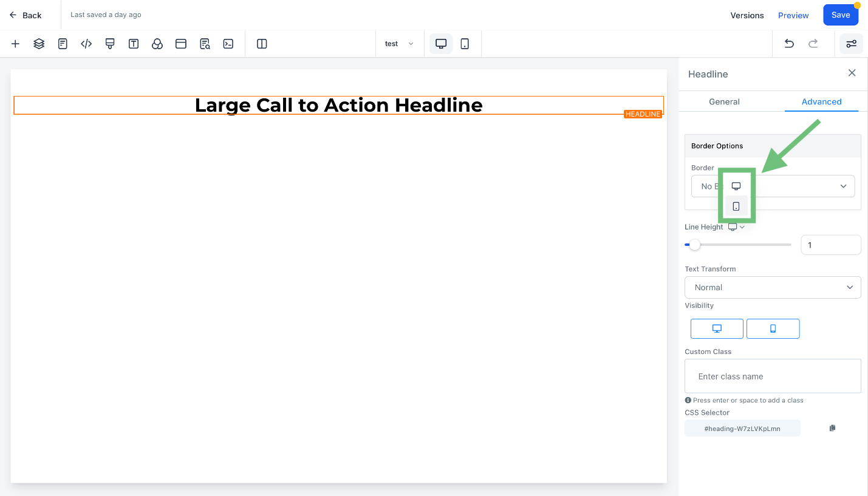Image resolution: width=868 pixels, height=496 pixels.
Task: Open page Preview
Action: [x=793, y=15]
